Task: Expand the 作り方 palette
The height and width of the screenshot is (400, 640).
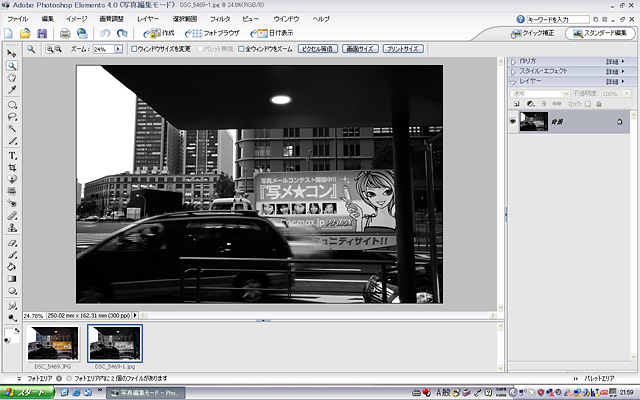Action: pos(513,62)
